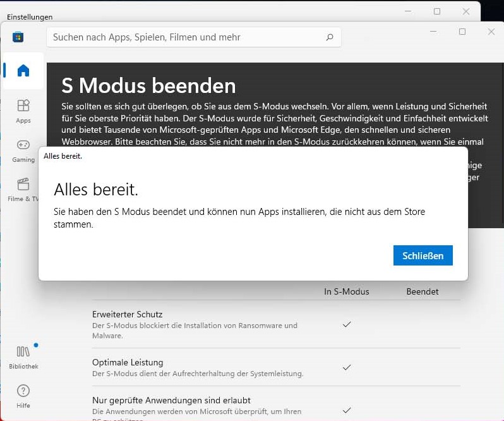Click checkmark in Erweiterter Schutz row
This screenshot has height=421, width=504.
coord(347,324)
